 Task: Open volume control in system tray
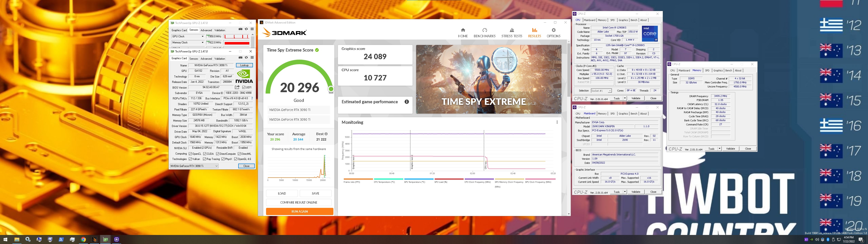coord(817,240)
